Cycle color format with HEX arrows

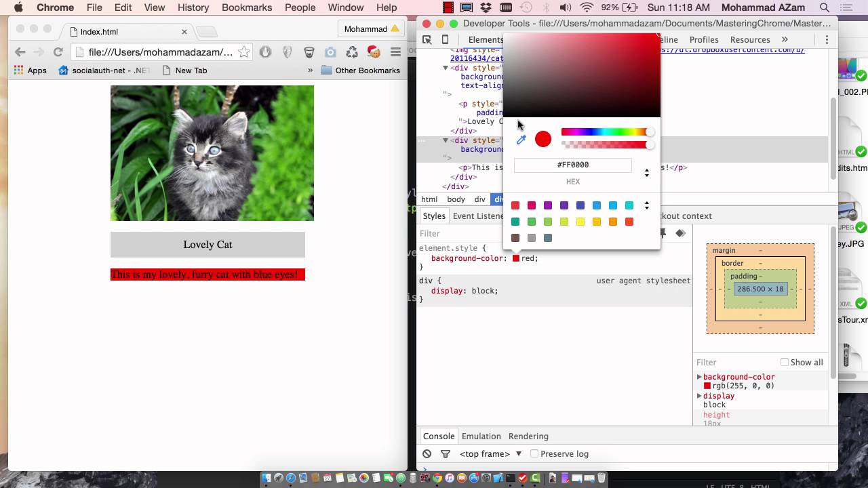pos(646,174)
